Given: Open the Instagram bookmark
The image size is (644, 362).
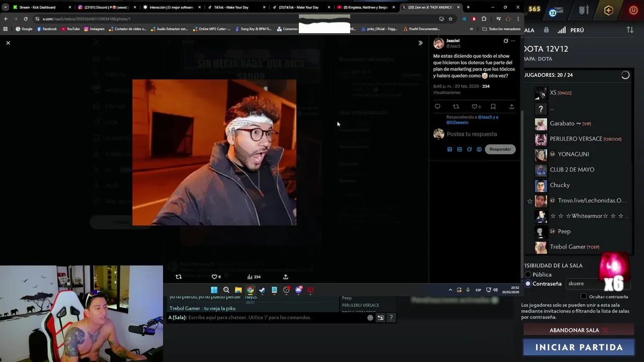Looking at the screenshot, I should 95,29.
